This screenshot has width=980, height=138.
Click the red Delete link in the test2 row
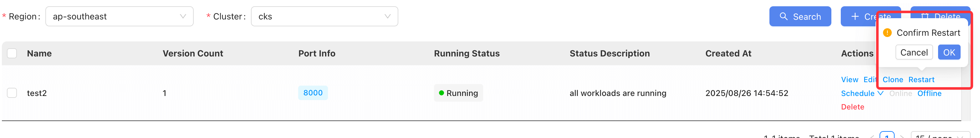852,107
